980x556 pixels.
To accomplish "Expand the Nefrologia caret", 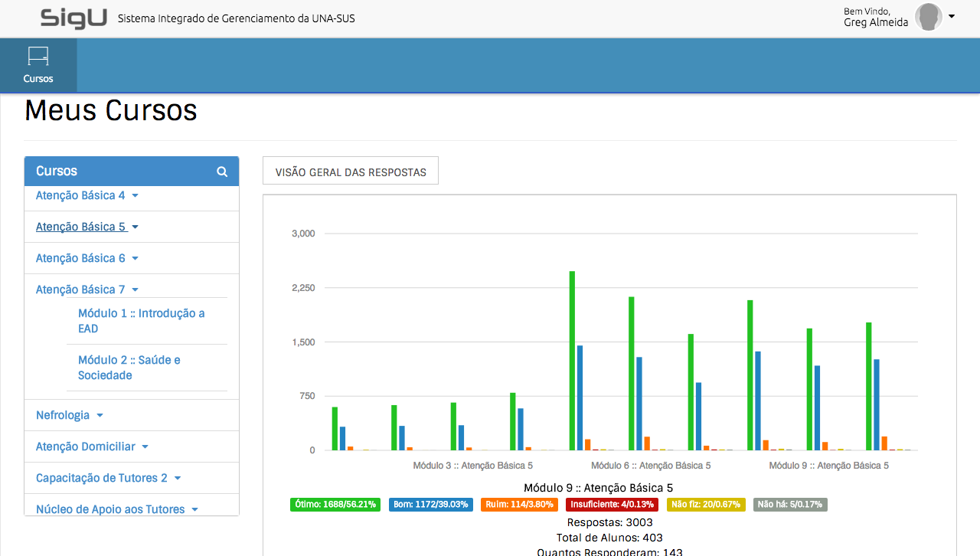I will pos(100,416).
